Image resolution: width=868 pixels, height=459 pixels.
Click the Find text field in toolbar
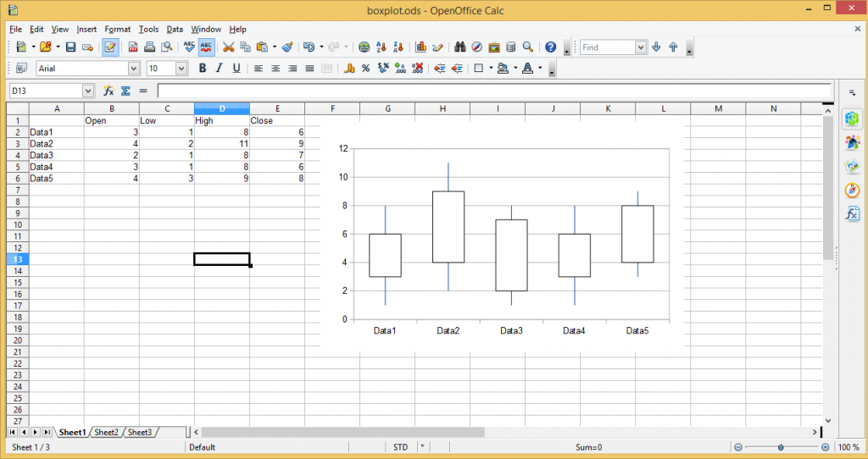pyautogui.click(x=607, y=47)
